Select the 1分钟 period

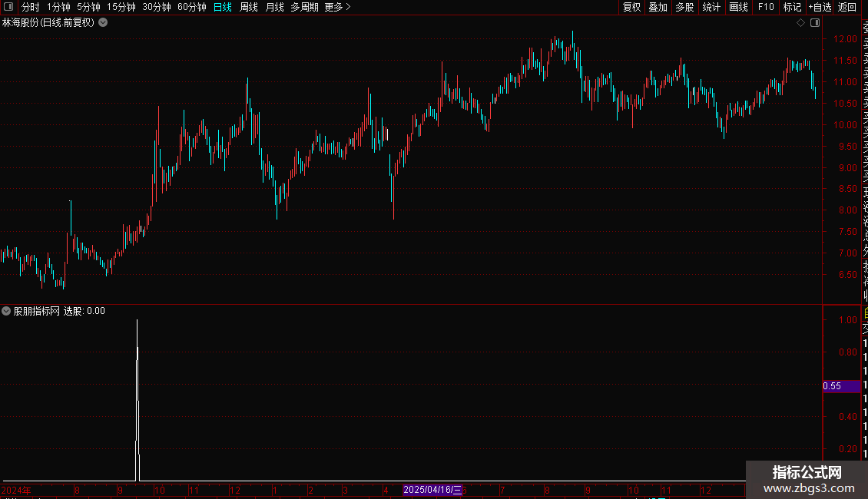pos(58,7)
